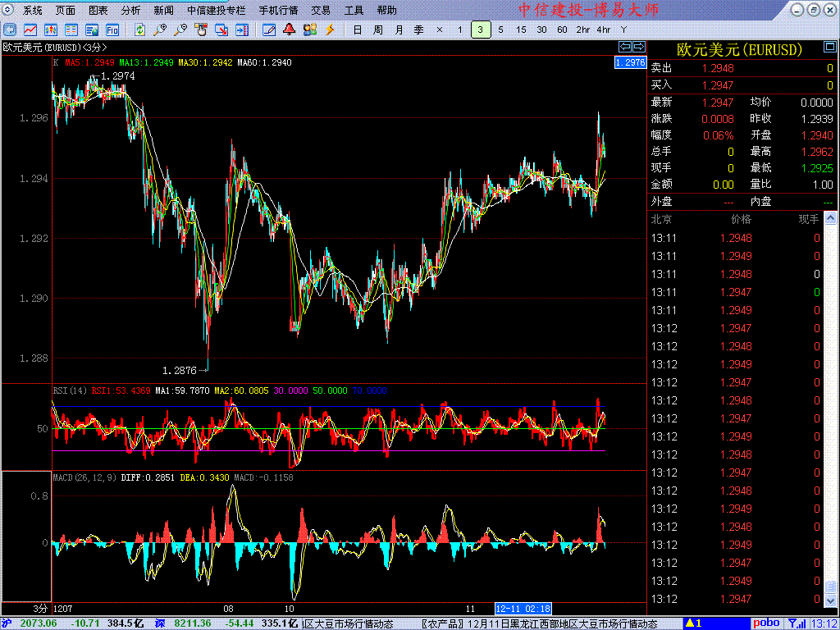
Task: Select the 1 minute period
Action: (459, 30)
